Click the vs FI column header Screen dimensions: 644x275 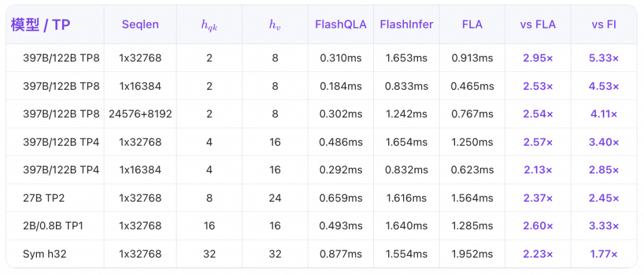tap(603, 24)
